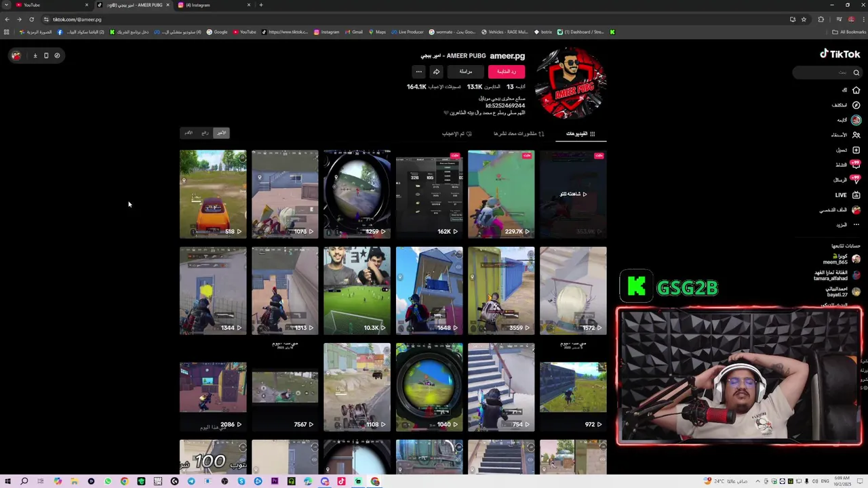The height and width of the screenshot is (488, 868).
Task: Open Windows taskbar search
Action: pyautogui.click(x=24, y=481)
